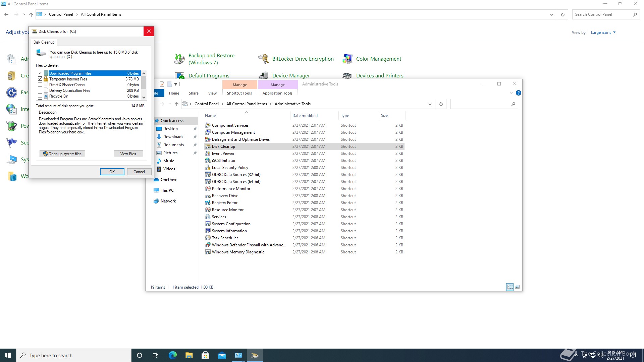
Task: Open Quick Access Toolbar customize dropdown
Action: pyautogui.click(x=175, y=84)
